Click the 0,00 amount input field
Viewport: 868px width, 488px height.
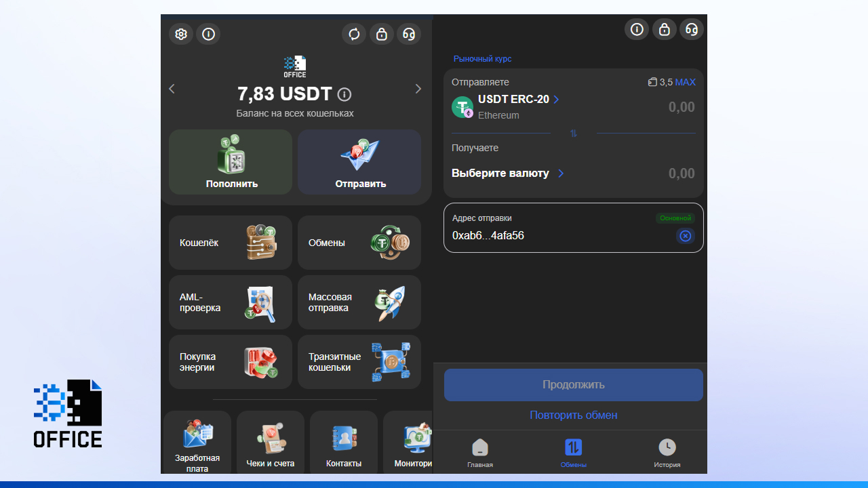click(682, 106)
